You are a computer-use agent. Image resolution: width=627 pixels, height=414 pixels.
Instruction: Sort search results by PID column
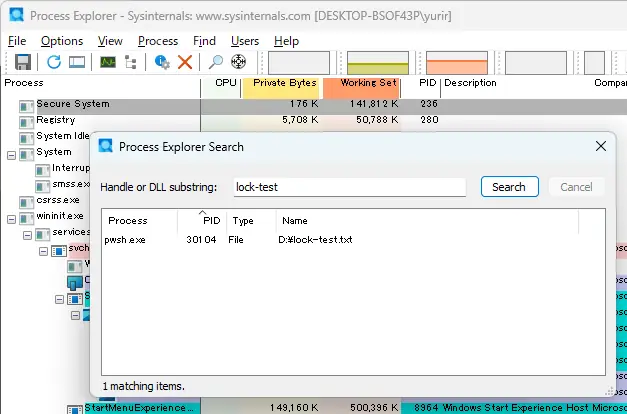pos(202,220)
